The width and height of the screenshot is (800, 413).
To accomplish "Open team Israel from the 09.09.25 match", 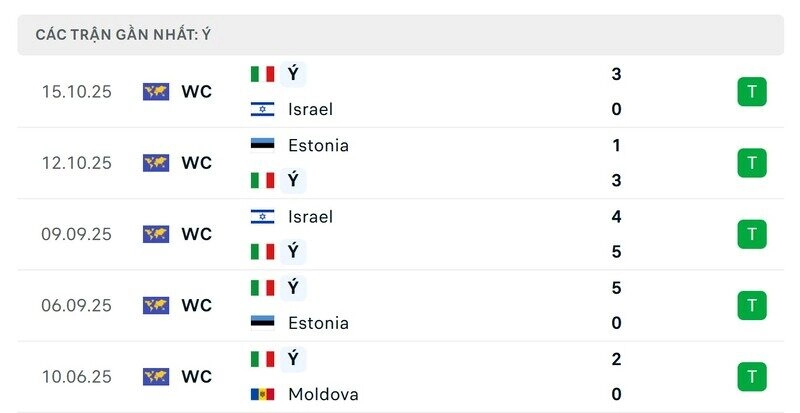I will 309,216.
